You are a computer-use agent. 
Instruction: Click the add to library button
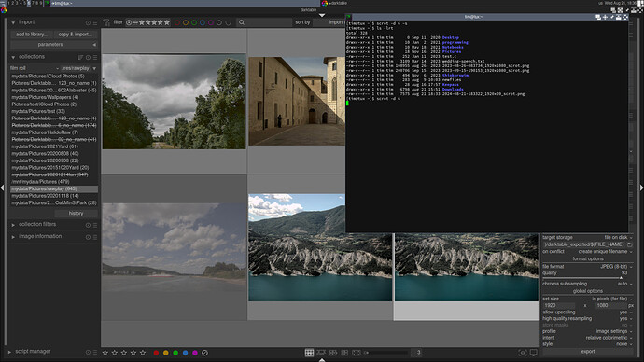[32, 35]
